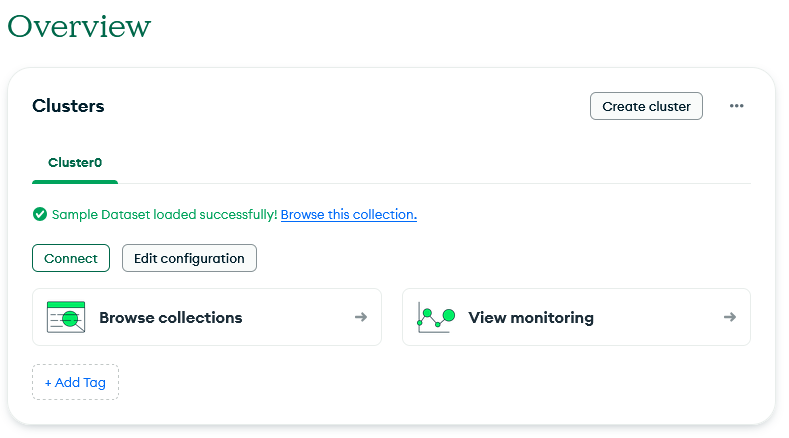This screenshot has height=438, width=789.
Task: Click the arrow on View monitoring card
Action: [x=730, y=317]
